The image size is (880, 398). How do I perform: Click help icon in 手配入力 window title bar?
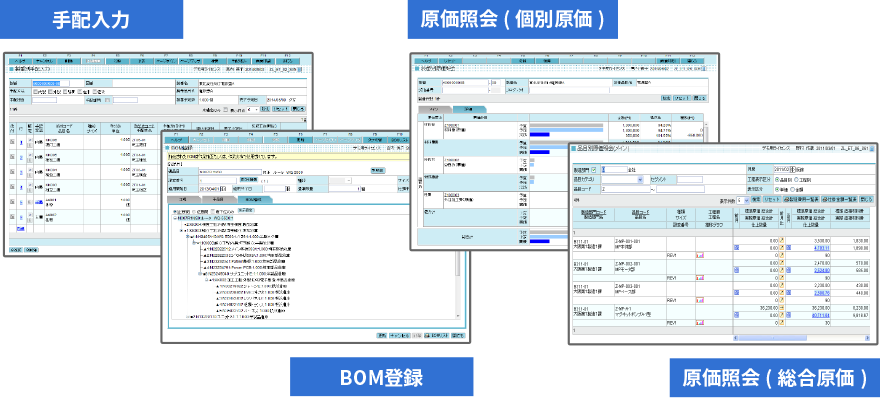point(299,69)
